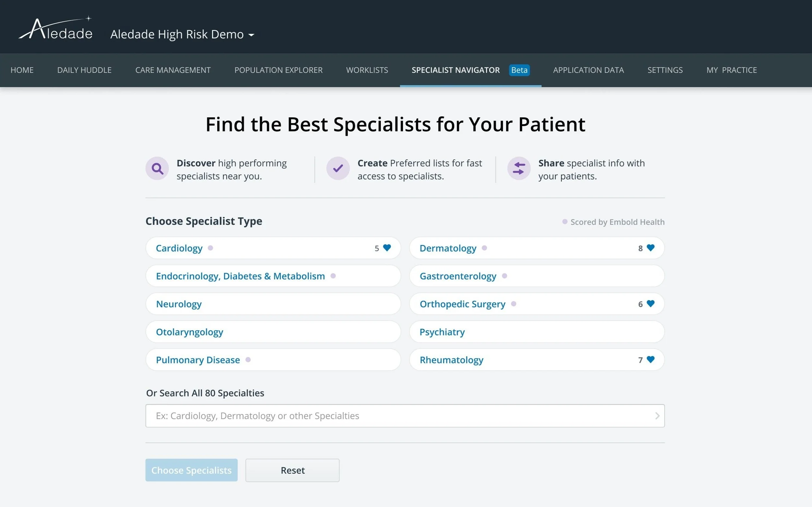Image resolution: width=812 pixels, height=507 pixels.
Task: Click the Dermatology heart favorites icon
Action: pyautogui.click(x=650, y=248)
